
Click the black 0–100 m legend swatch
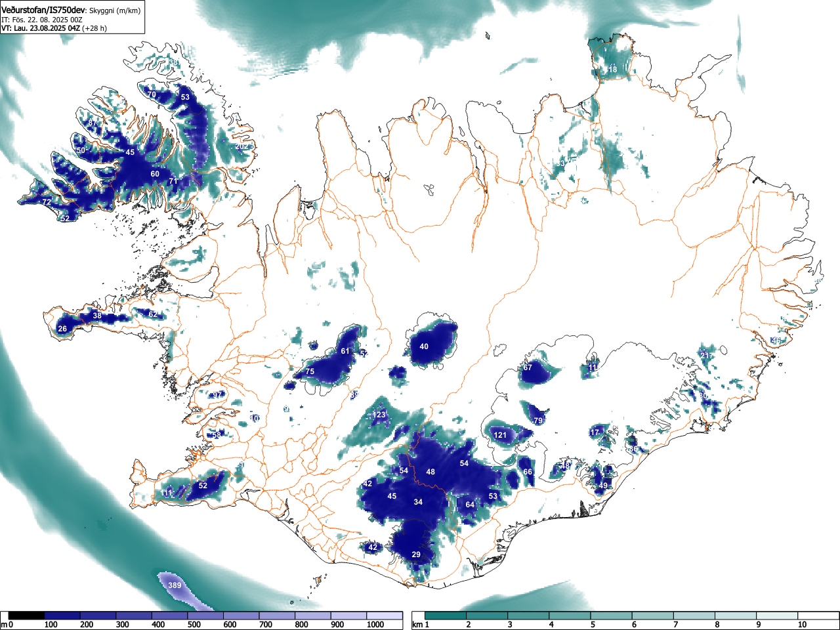tap(27, 616)
